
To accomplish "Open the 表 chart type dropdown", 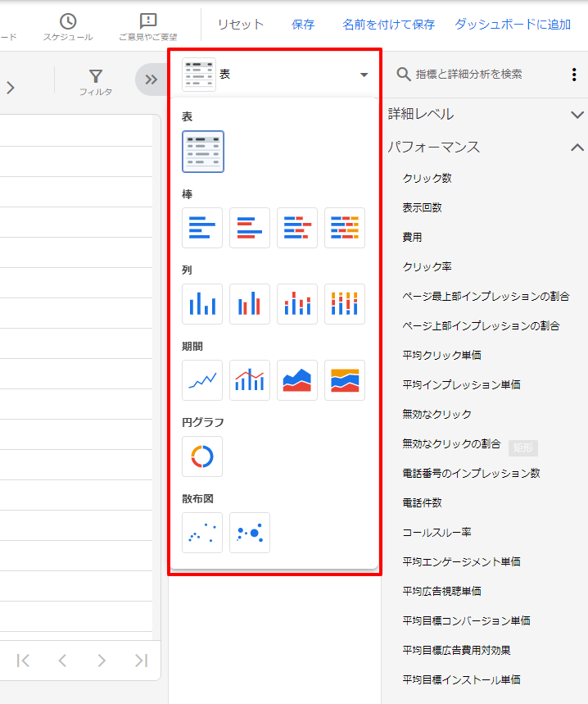I will [x=275, y=75].
